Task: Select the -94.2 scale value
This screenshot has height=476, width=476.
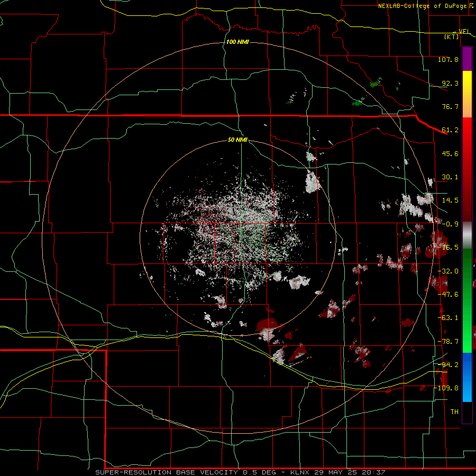Action: [448, 364]
